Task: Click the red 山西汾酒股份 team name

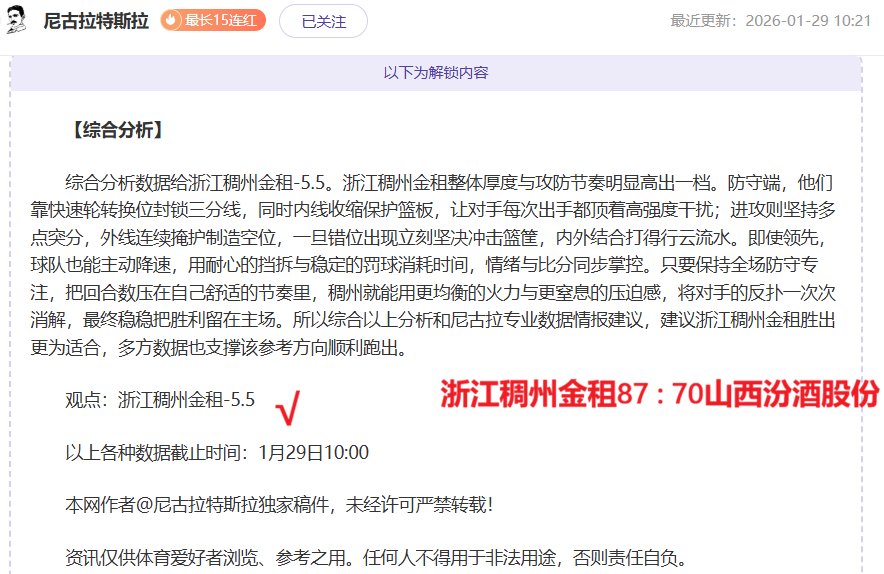Action: pos(790,395)
